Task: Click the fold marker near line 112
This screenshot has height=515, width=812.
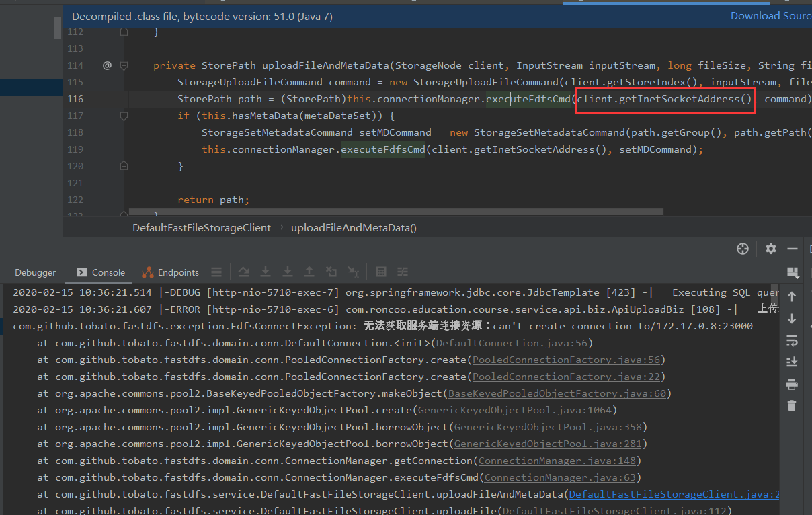Action: pos(124,31)
